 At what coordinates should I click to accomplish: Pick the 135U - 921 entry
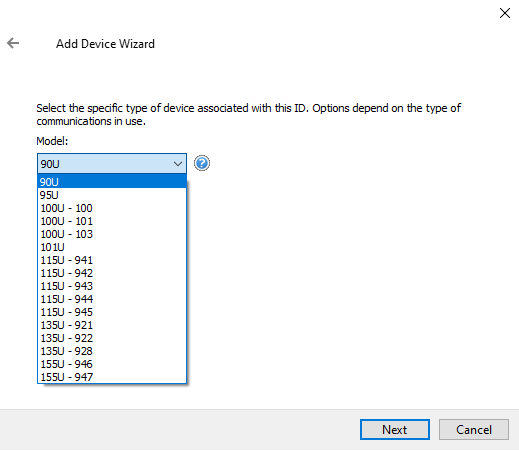point(112,325)
